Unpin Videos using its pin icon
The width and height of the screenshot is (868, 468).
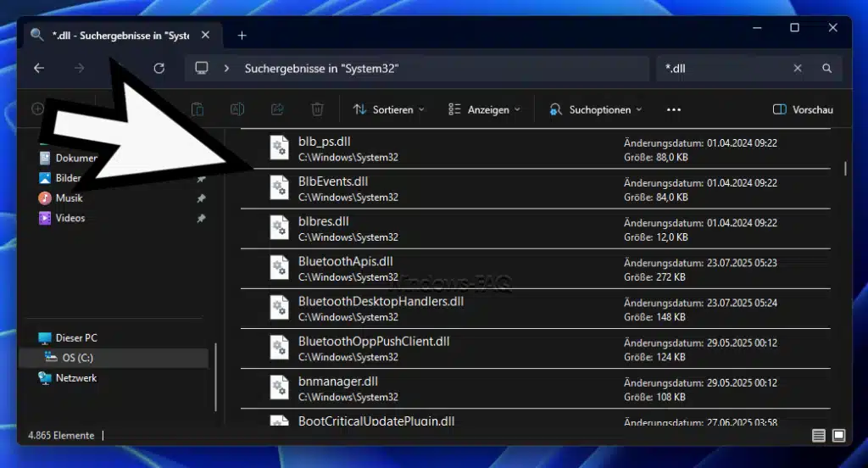point(201,218)
